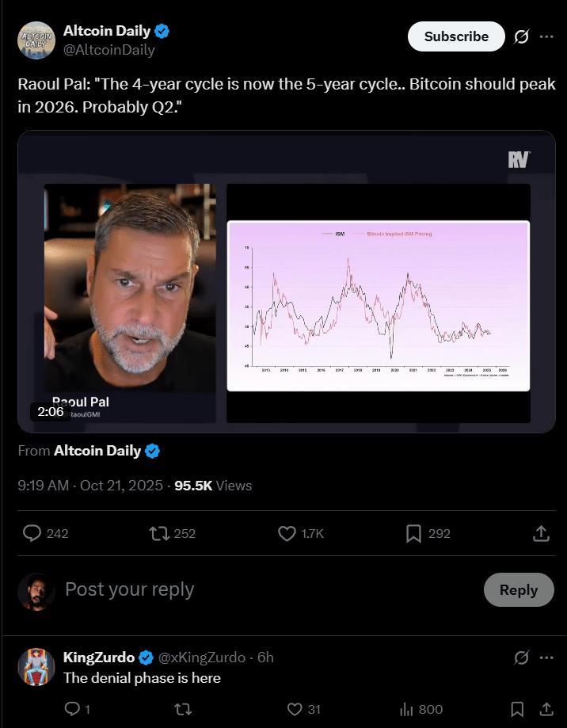Repost the Altcoin Daily tweet
The height and width of the screenshot is (728, 567).
160,534
